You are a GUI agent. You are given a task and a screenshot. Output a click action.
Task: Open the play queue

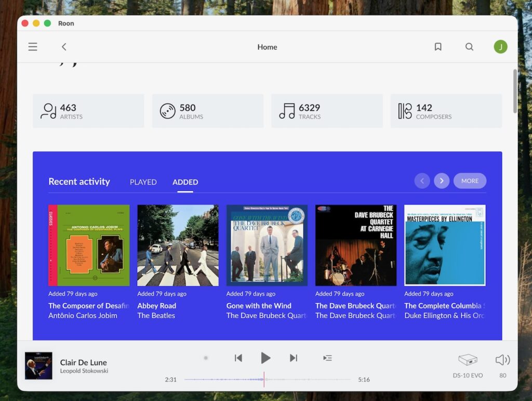point(328,358)
